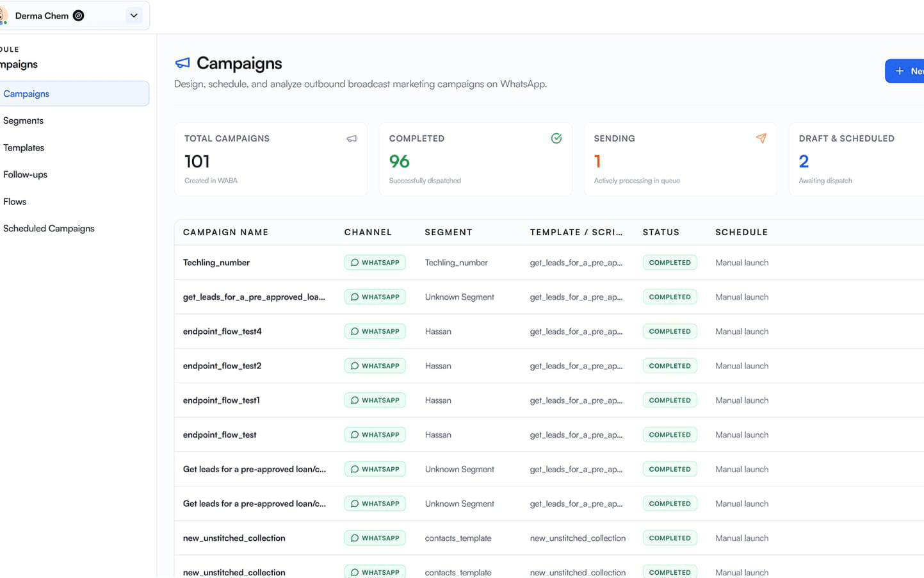Click the Total Campaigns count 101
Image resolution: width=924 pixels, height=578 pixels.
197,161
